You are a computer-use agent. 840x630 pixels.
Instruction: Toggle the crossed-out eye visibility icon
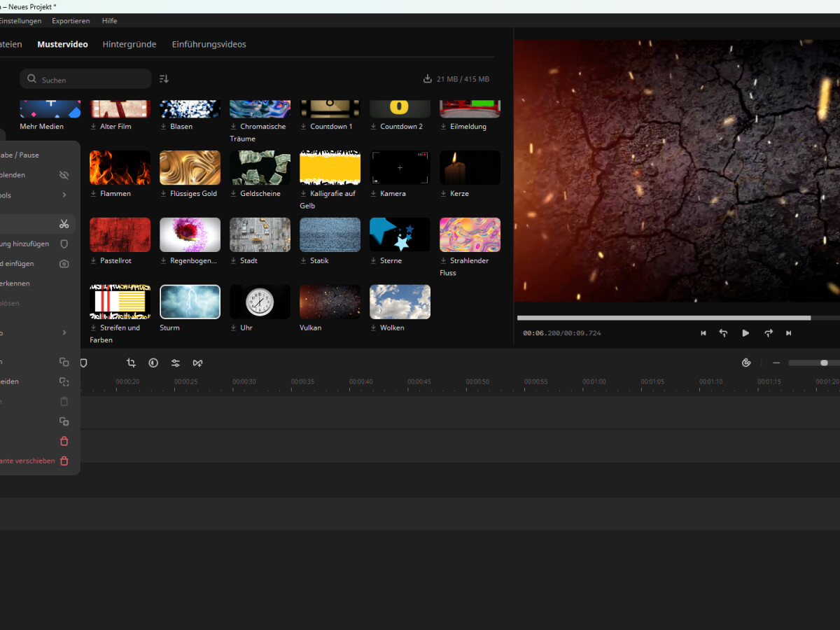[x=64, y=175]
